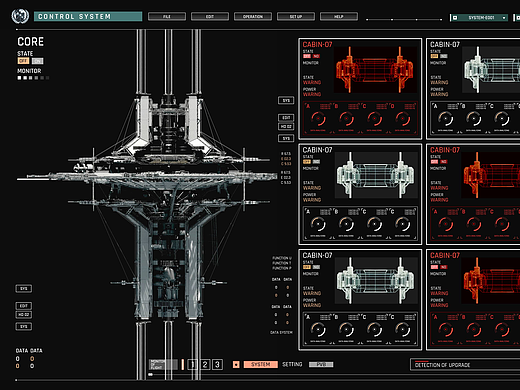Viewport: 520px width, 390px height.
Task: Click the orange stop square icon
Action: pos(236,364)
